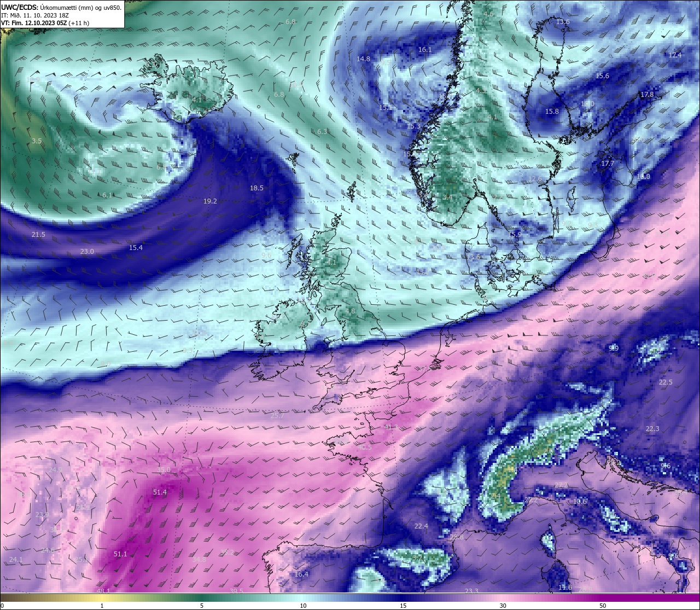This screenshot has height=610, width=700.
Task: Pick the 21.5 value label
Action: tap(38, 235)
